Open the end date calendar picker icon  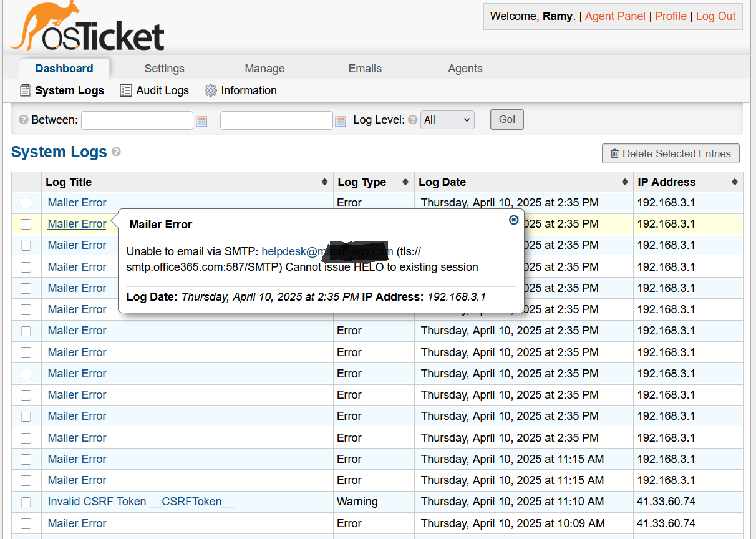point(340,121)
